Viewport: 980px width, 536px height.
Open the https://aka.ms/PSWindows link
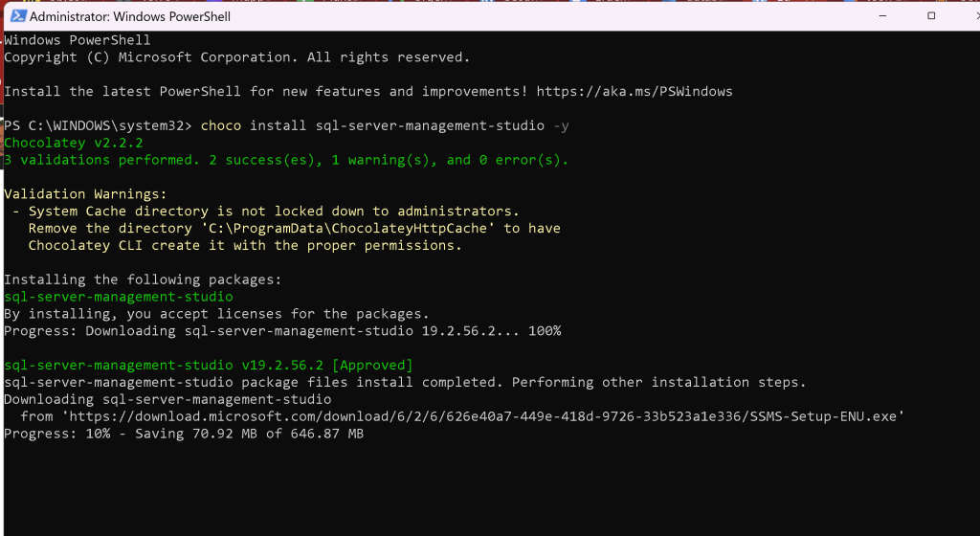pos(635,91)
